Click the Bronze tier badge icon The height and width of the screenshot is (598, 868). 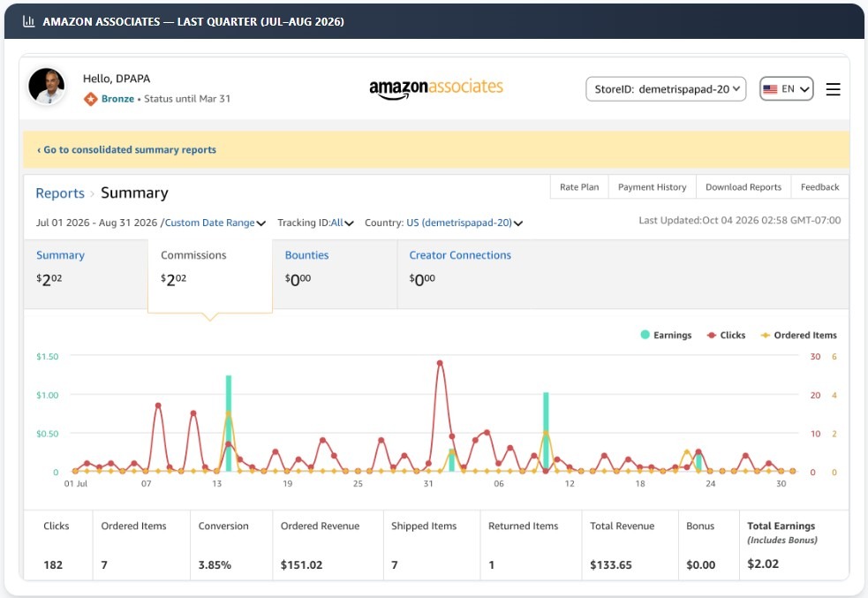point(91,99)
